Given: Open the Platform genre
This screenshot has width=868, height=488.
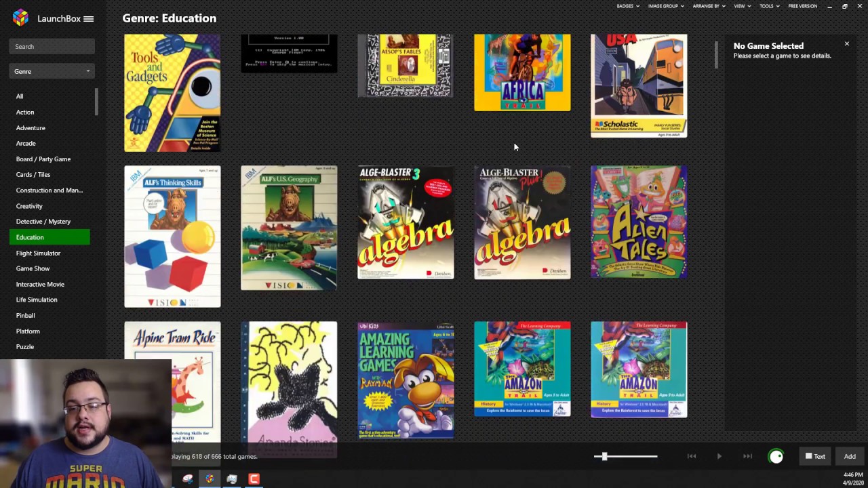Looking at the screenshot, I should click(x=28, y=331).
